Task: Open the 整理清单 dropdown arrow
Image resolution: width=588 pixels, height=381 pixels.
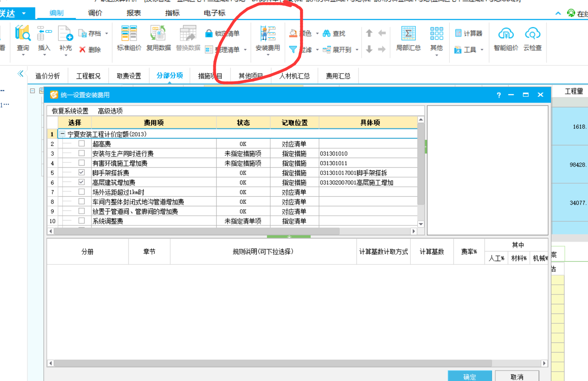Action: [x=245, y=50]
